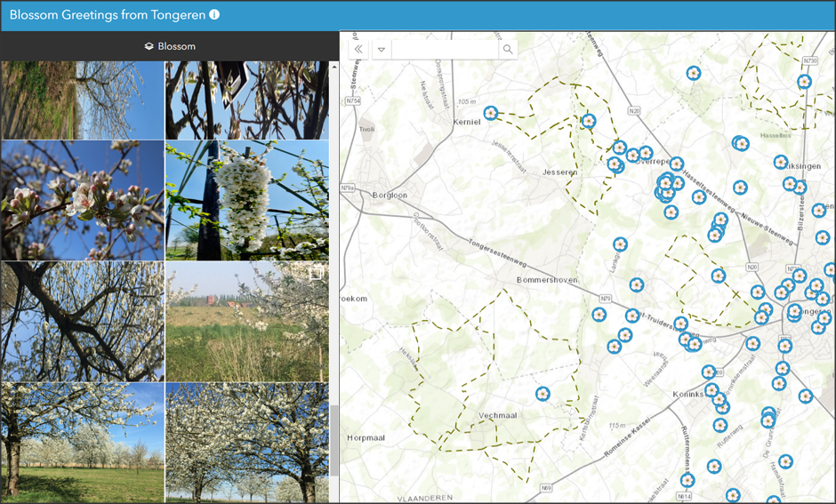Select the blossom marker on Lankgr road
This screenshot has height=504, width=836.
coord(620,244)
